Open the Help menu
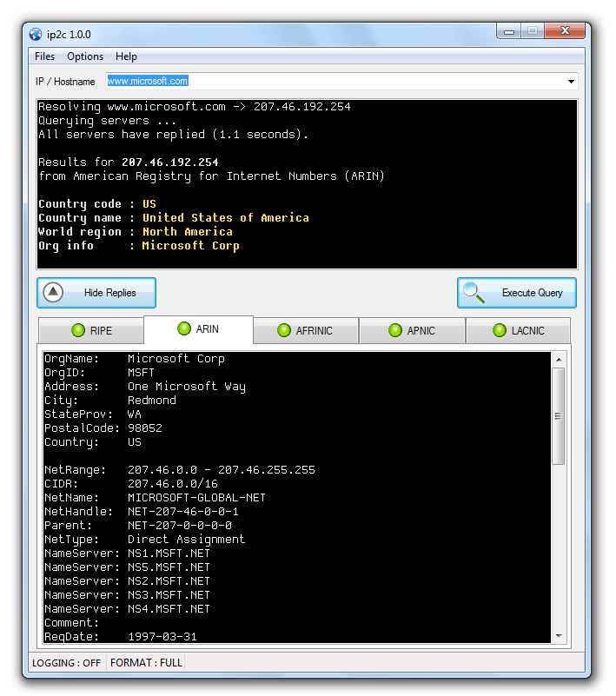Image resolution: width=616 pixels, height=696 pixels. 126,56
